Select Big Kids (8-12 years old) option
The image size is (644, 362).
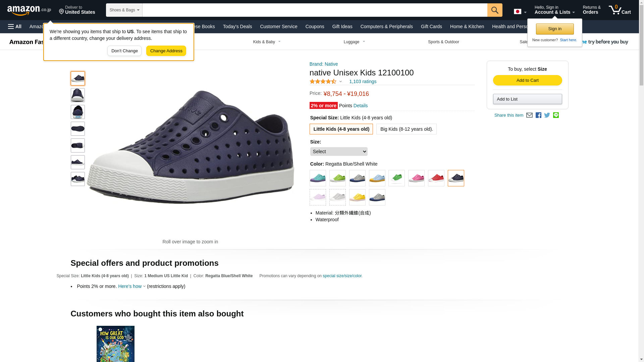pos(406,129)
